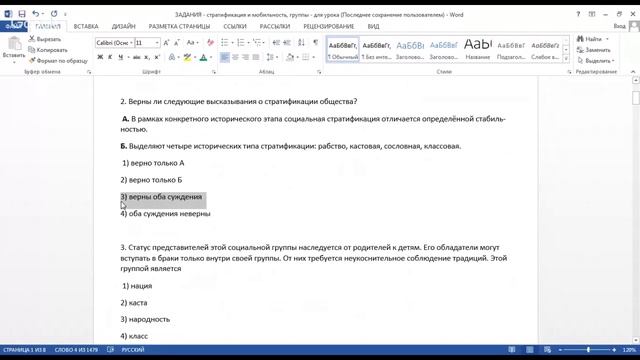Apply the Подзаголовок style
Image resolution: width=640 pixels, height=360 pixels.
click(511, 50)
